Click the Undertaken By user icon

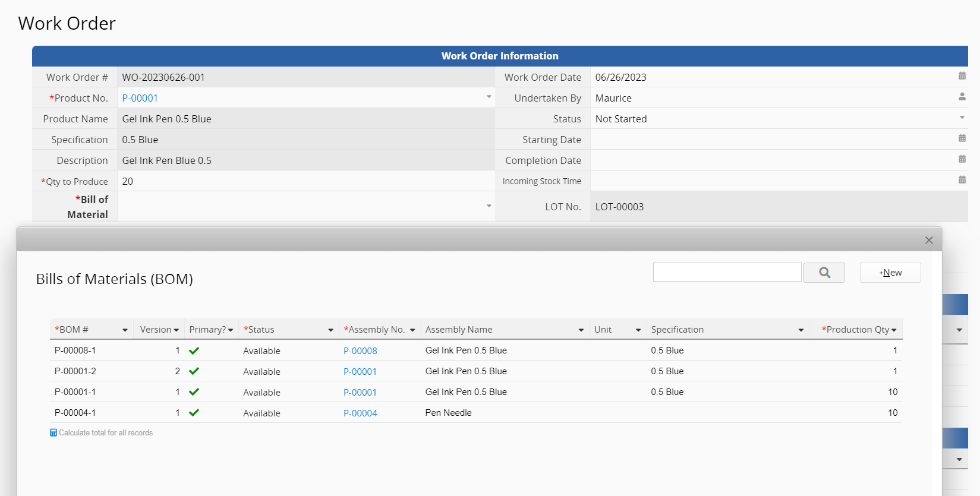[962, 97]
